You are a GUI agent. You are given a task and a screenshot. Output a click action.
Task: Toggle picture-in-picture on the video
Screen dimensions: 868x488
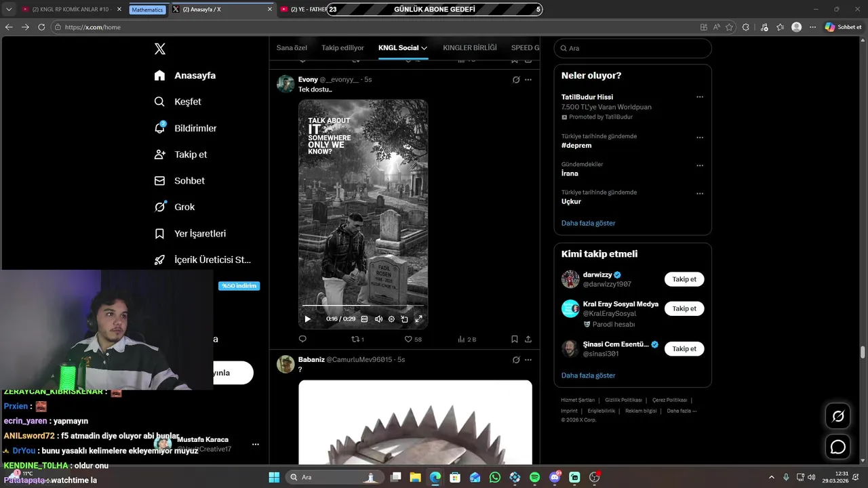click(x=404, y=319)
